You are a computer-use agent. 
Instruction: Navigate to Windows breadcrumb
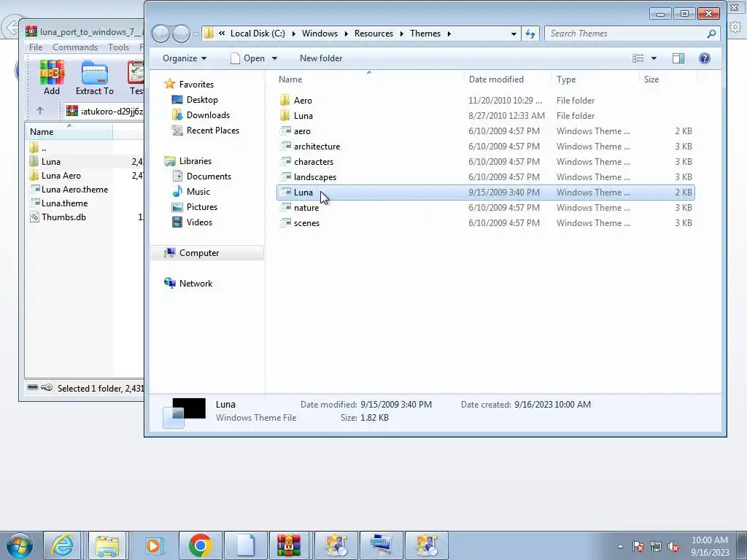point(320,34)
